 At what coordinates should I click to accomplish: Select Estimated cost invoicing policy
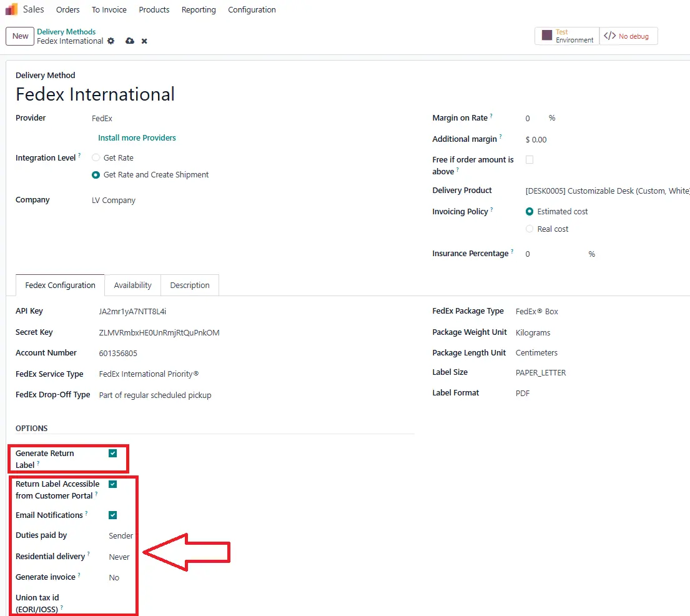click(x=530, y=211)
